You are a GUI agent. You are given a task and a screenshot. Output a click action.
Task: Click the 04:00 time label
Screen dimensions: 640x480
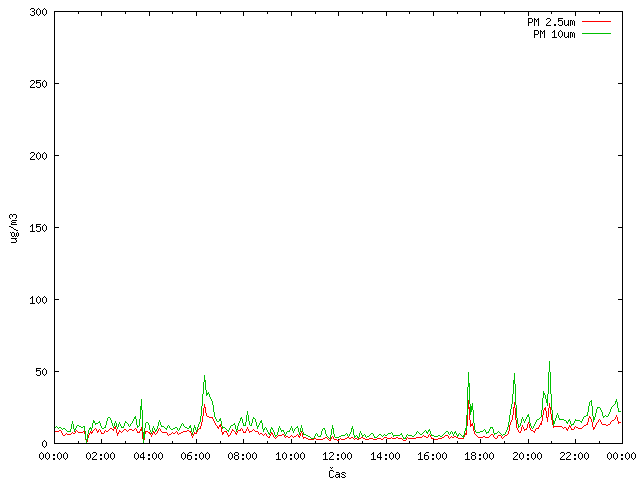coord(148,456)
